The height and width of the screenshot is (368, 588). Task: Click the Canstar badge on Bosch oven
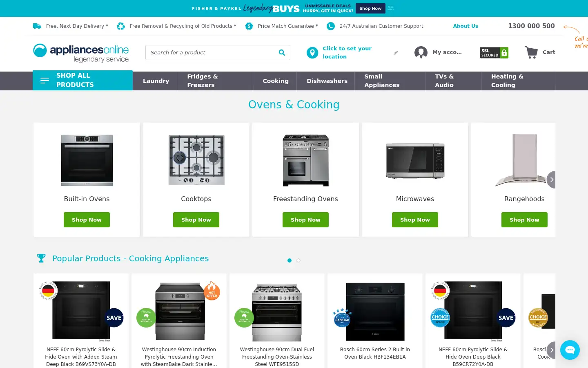pyautogui.click(x=342, y=318)
